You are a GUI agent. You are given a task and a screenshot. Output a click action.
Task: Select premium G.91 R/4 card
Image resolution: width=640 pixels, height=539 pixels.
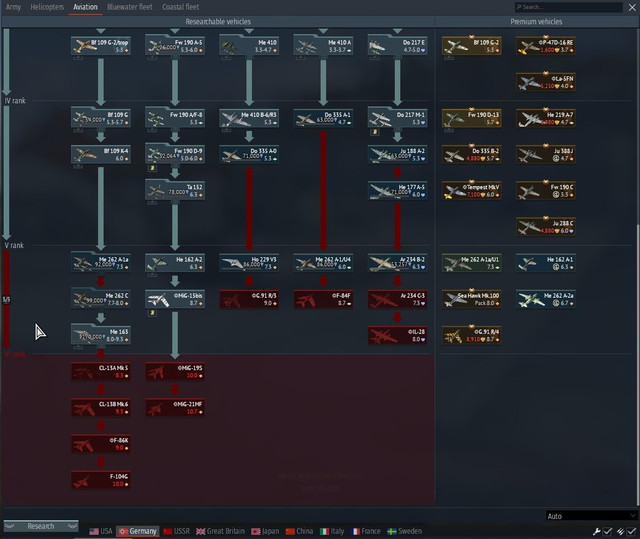pos(471,335)
